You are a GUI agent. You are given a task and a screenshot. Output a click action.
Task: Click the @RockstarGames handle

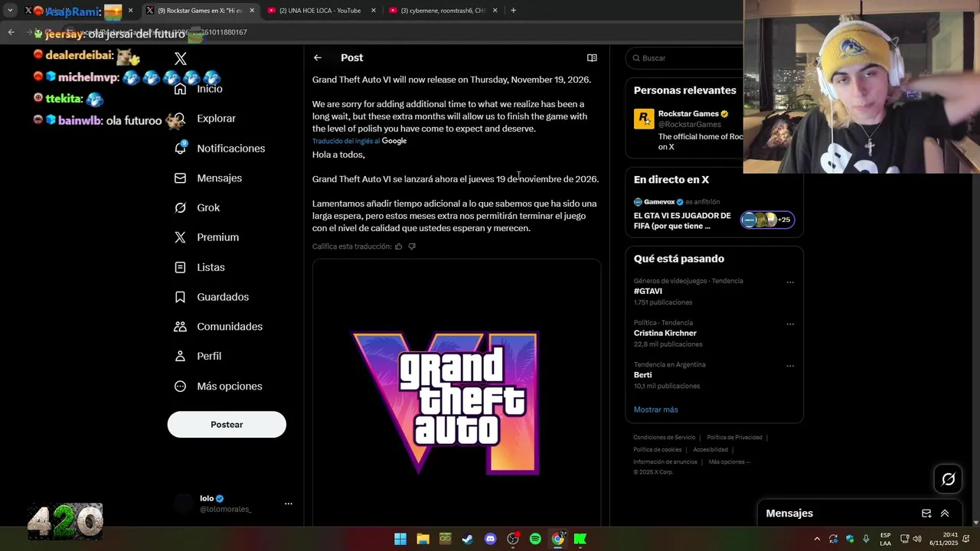coord(690,124)
